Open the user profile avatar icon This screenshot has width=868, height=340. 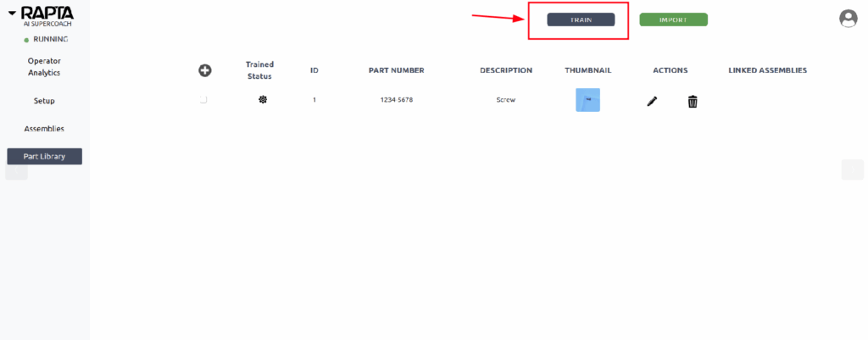(x=848, y=18)
